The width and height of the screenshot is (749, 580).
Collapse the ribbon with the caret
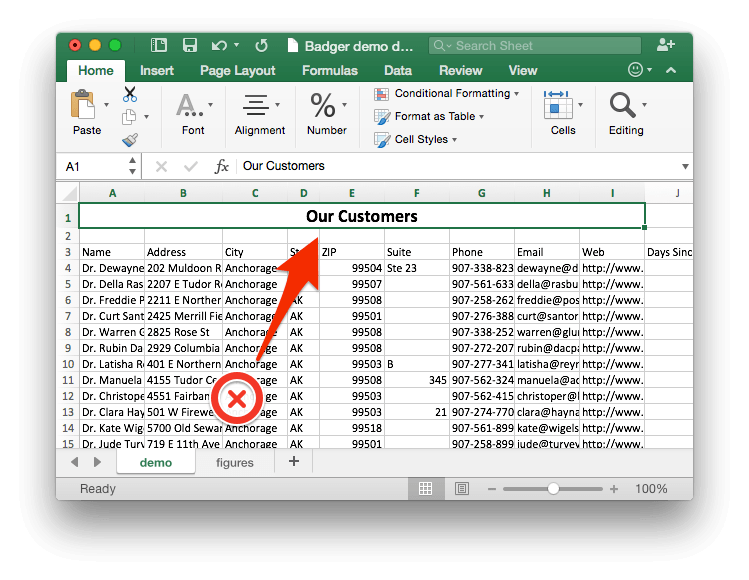point(671,70)
